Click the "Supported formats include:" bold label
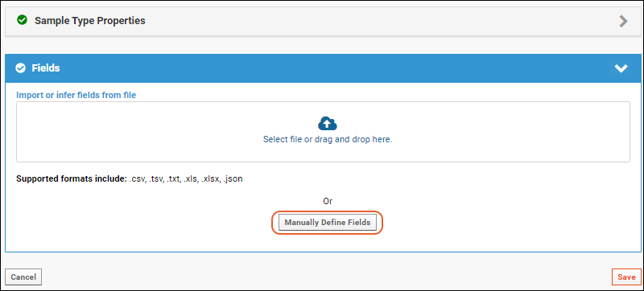This screenshot has height=291, width=644. [x=72, y=179]
